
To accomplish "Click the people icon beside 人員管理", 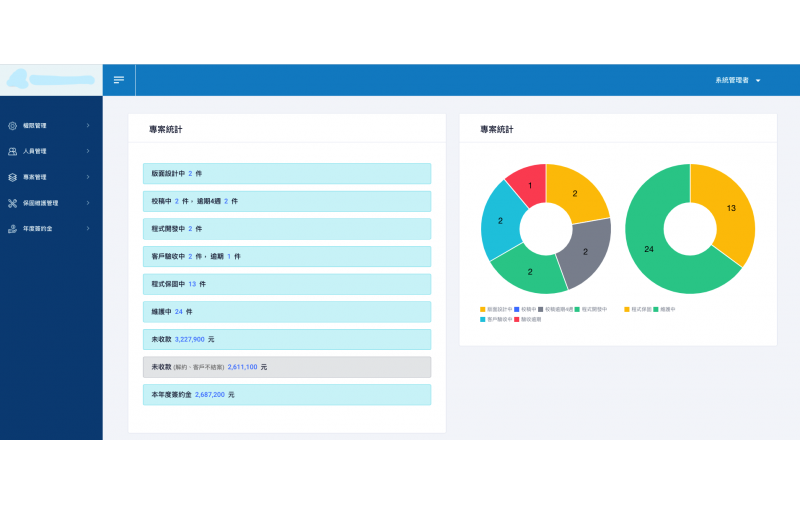I will (x=12, y=152).
